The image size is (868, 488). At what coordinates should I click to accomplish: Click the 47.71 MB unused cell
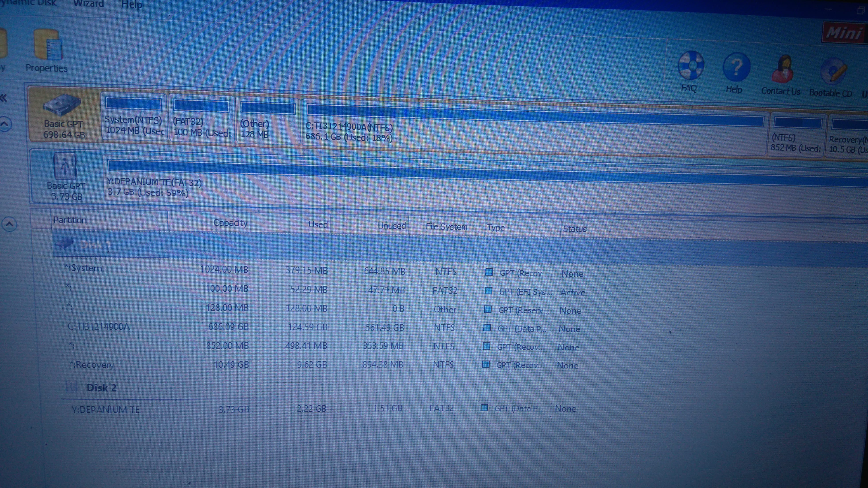click(x=386, y=290)
